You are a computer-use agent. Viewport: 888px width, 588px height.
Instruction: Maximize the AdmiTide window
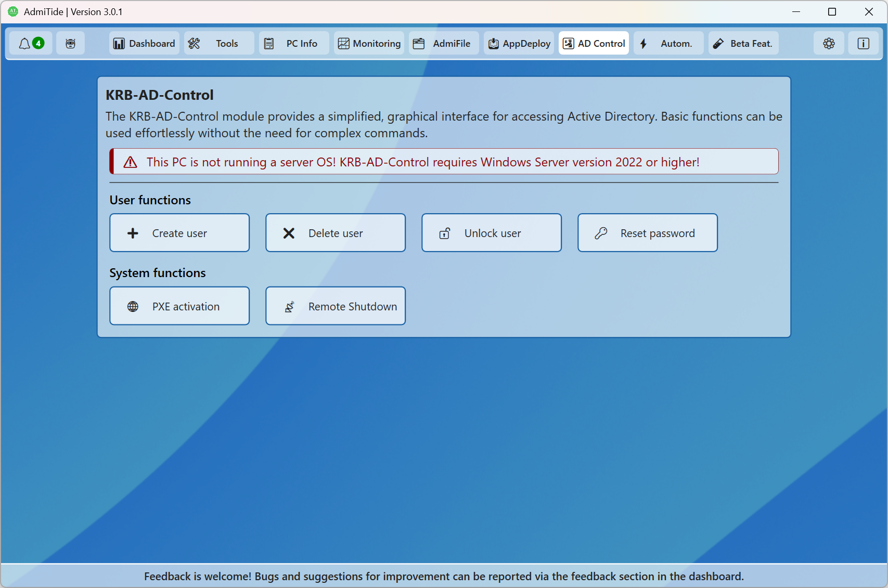pyautogui.click(x=832, y=12)
